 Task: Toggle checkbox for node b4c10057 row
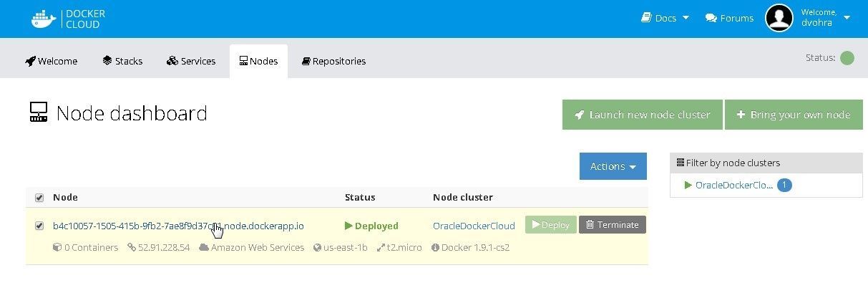coord(39,226)
